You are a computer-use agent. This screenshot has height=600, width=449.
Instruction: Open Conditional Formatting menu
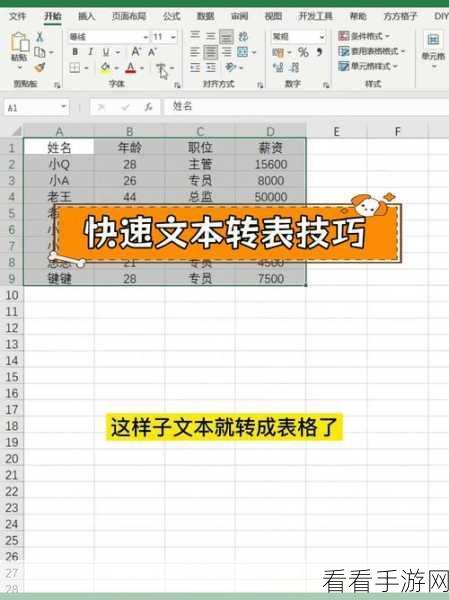364,36
